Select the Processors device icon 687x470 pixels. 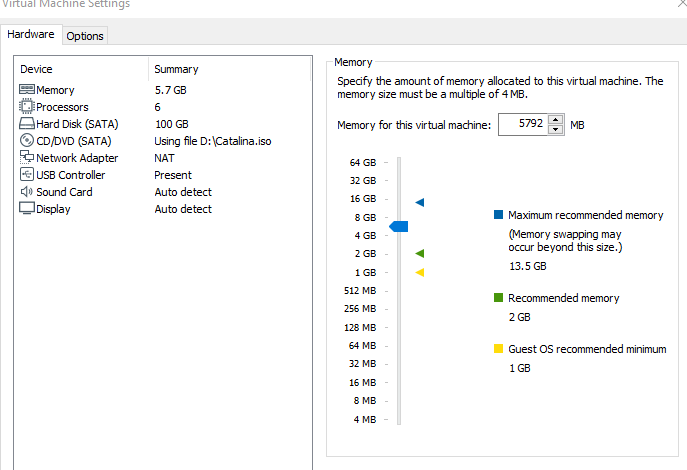(x=27, y=107)
